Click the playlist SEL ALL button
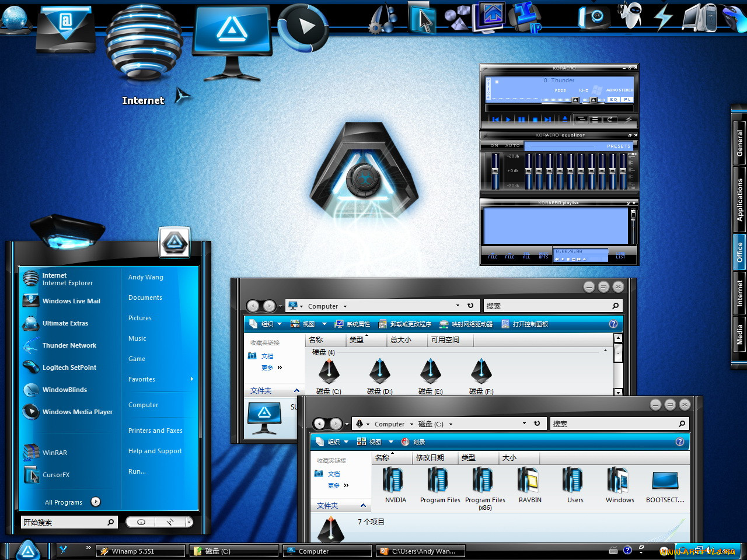This screenshot has height=560, width=747. pos(526,255)
